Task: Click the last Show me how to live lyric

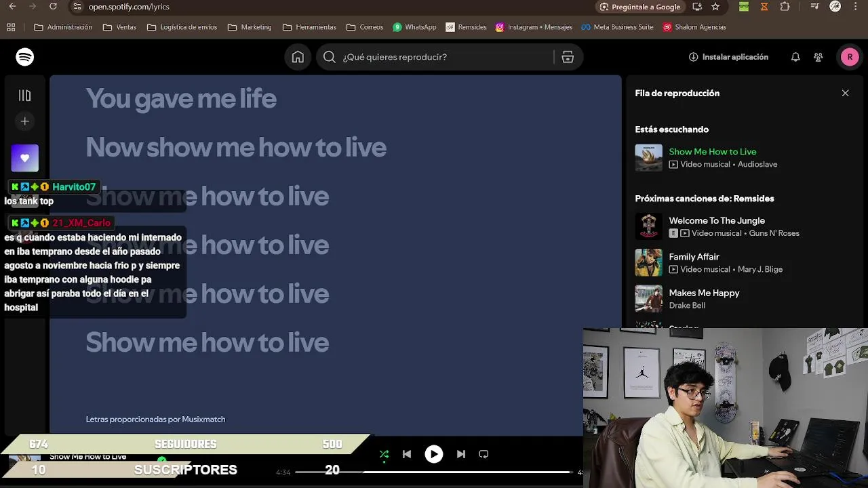Action: pyautogui.click(x=208, y=343)
